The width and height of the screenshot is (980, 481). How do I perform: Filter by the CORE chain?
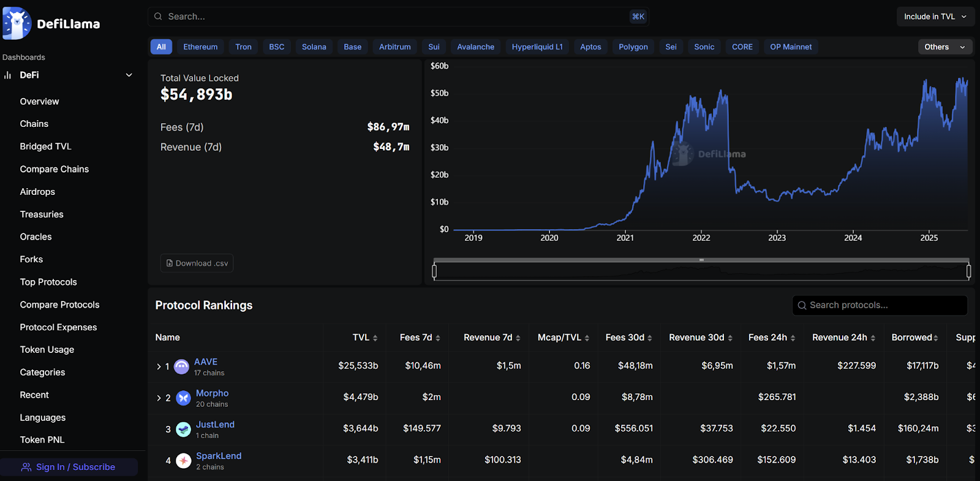point(742,47)
